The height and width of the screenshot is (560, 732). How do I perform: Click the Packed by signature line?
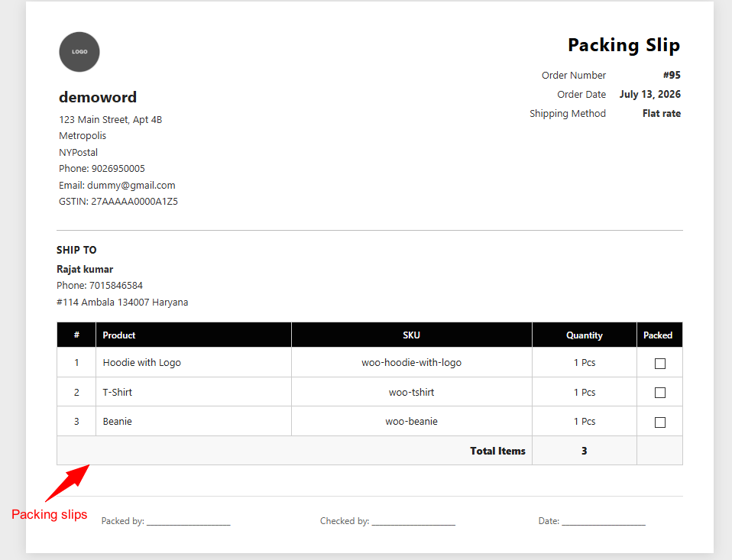[189, 522]
